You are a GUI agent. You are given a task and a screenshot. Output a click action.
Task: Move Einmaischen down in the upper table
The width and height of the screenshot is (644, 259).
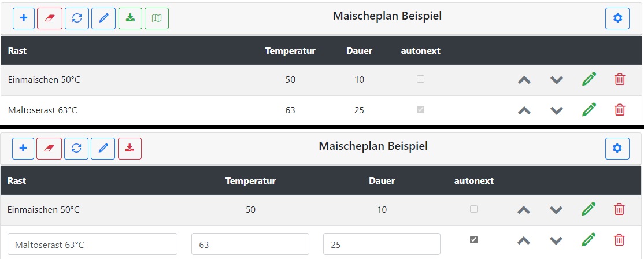pyautogui.click(x=557, y=80)
